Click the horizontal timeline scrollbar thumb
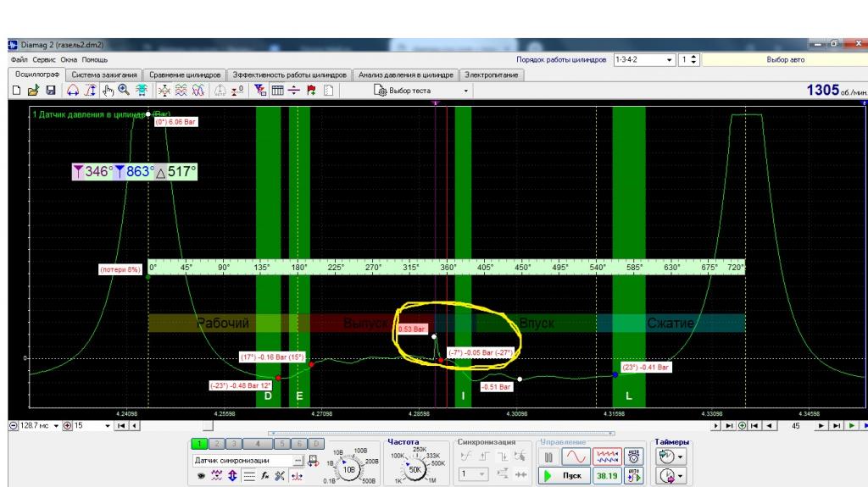Viewport: 868px width, 487px height. pos(208,425)
